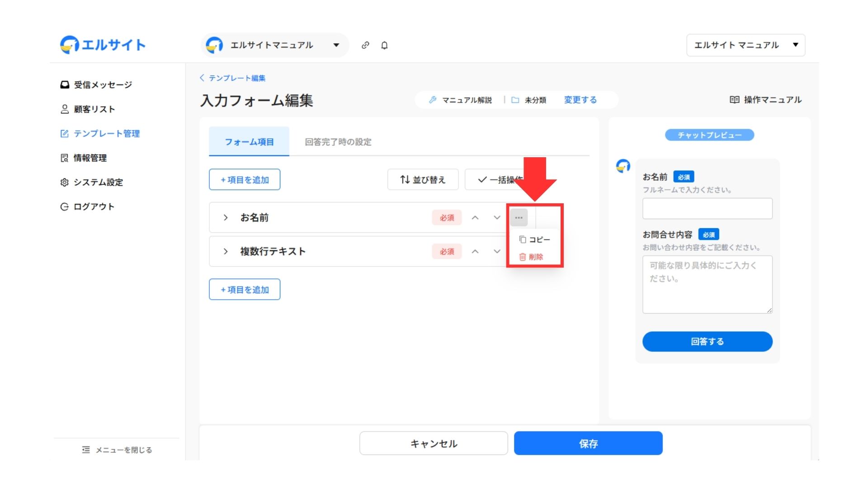Select コピー from the context menu
Screen dimensions: 868x488
[x=535, y=239]
